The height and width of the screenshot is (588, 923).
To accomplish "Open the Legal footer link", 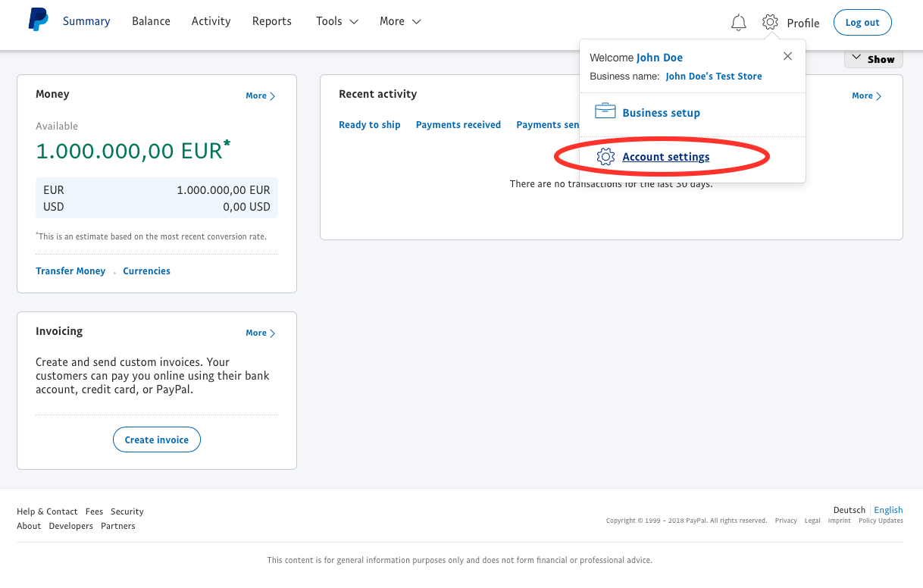I will point(812,521).
